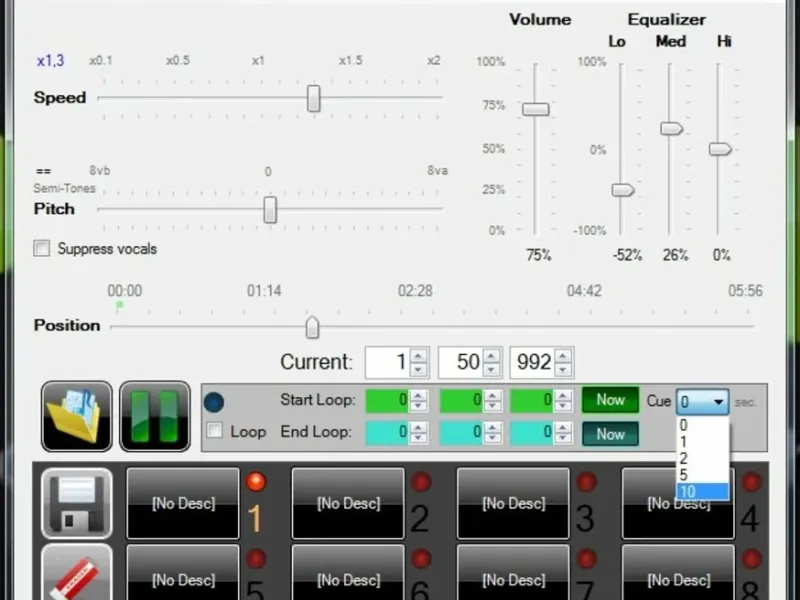Load preset 1 [No Desc] button

pyautogui.click(x=183, y=504)
